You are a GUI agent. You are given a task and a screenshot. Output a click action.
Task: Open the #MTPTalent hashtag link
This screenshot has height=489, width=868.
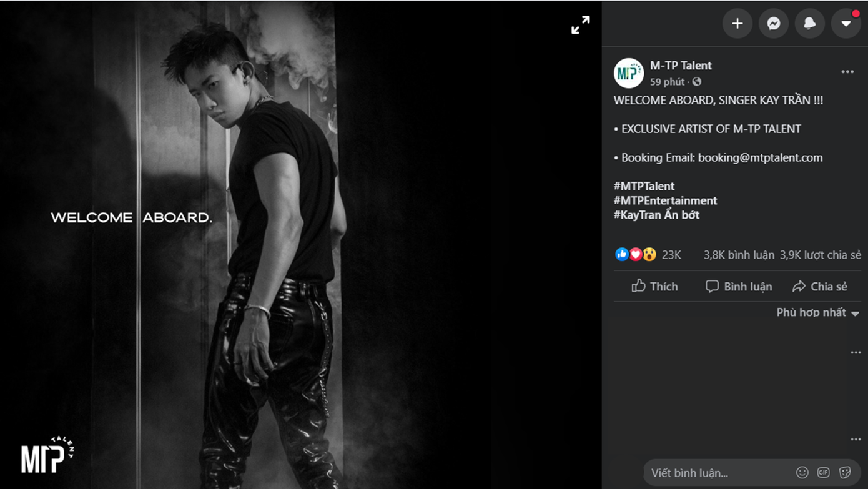click(x=644, y=186)
